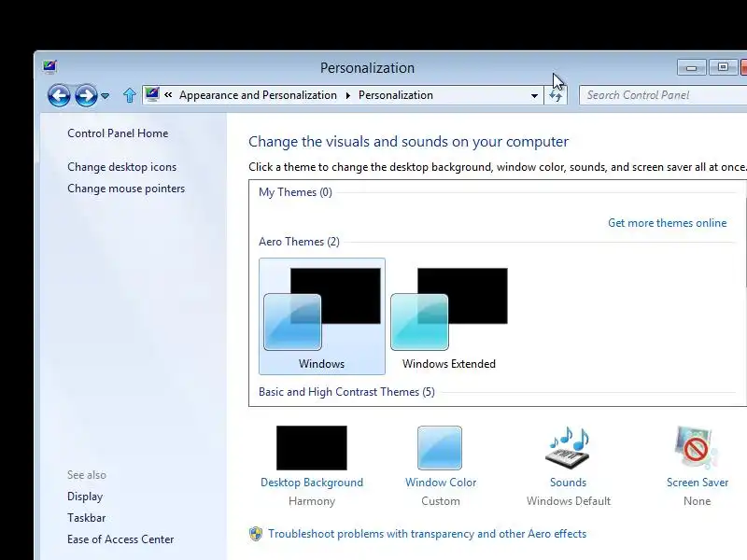Click Get more themes online
Screen dimensions: 747x560
click(667, 223)
